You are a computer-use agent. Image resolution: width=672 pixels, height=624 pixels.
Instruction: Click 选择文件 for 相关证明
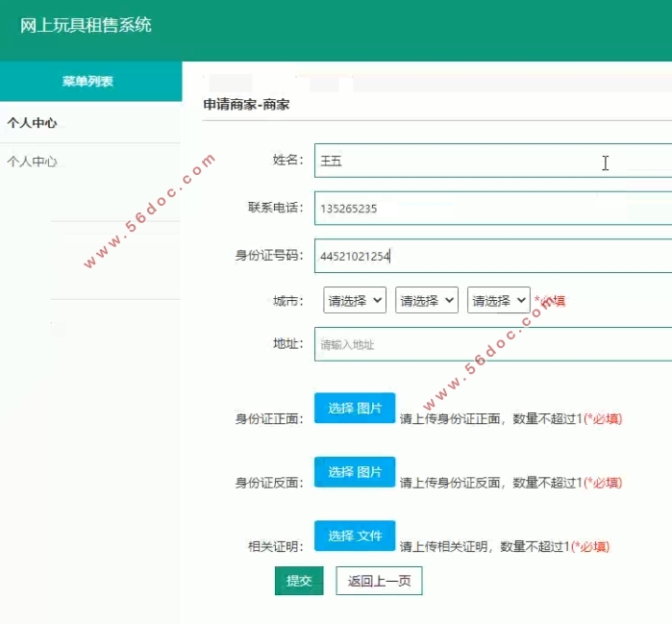[x=355, y=536]
